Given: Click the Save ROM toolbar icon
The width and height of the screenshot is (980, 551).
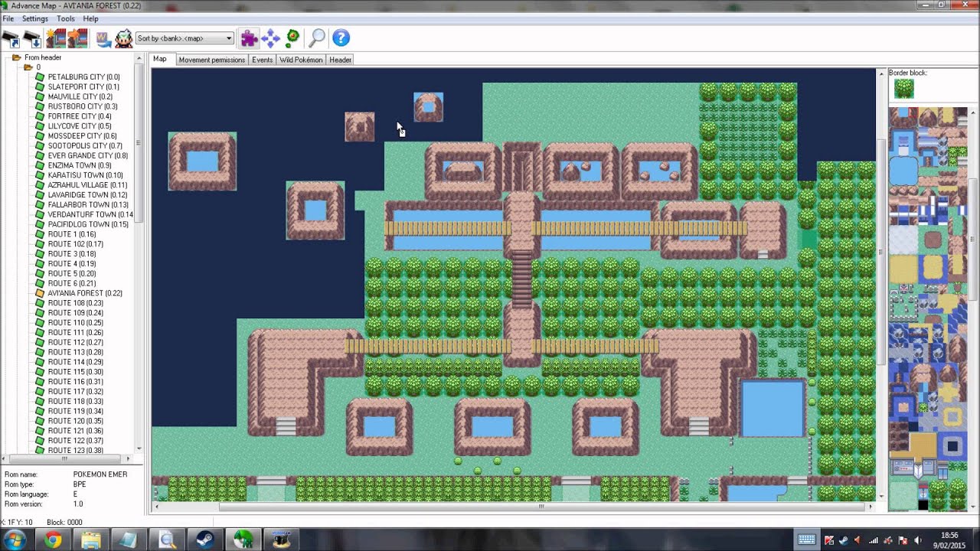Looking at the screenshot, I should pyautogui.click(x=33, y=37).
